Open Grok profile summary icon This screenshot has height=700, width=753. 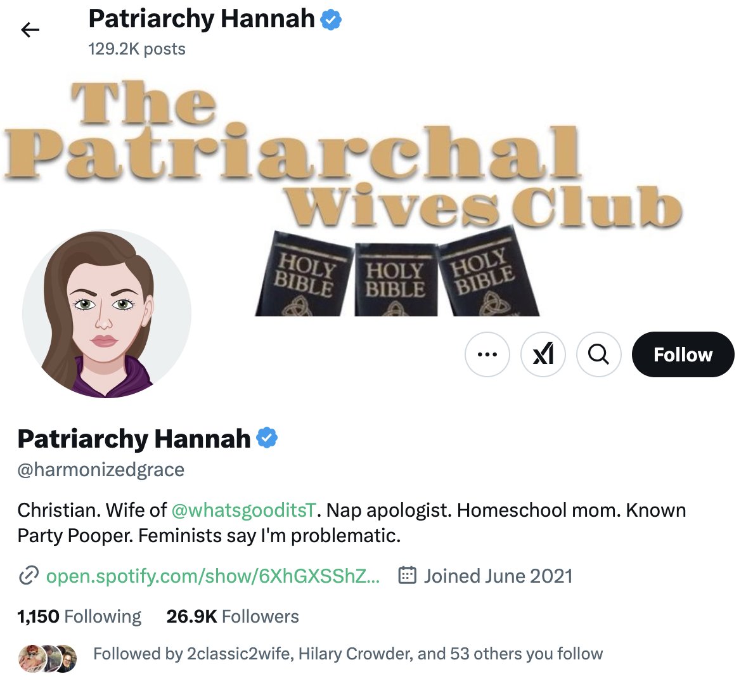(x=543, y=354)
